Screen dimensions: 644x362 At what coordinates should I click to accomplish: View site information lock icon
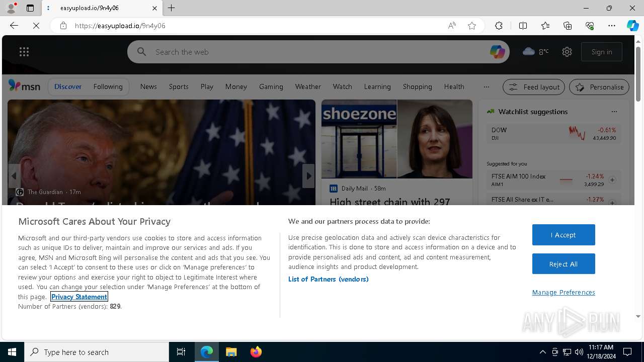click(x=63, y=26)
